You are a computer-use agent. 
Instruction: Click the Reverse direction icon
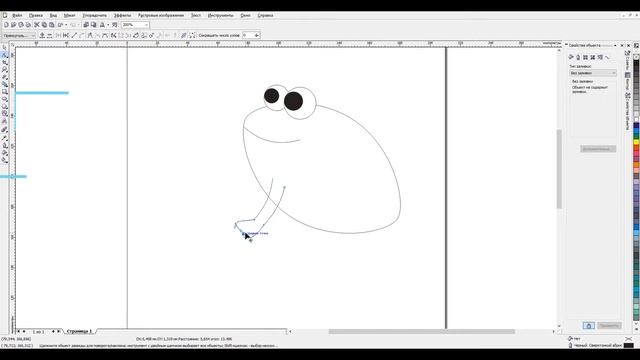pos(113,36)
